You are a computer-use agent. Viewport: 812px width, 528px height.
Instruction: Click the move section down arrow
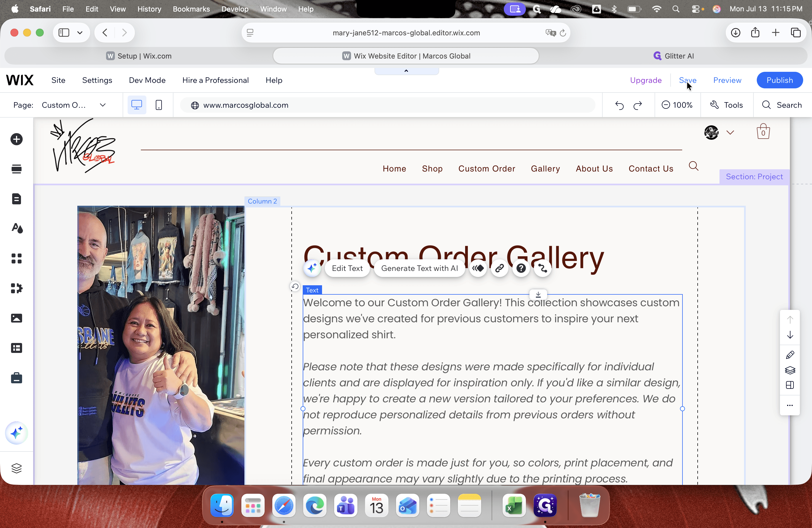tap(790, 335)
